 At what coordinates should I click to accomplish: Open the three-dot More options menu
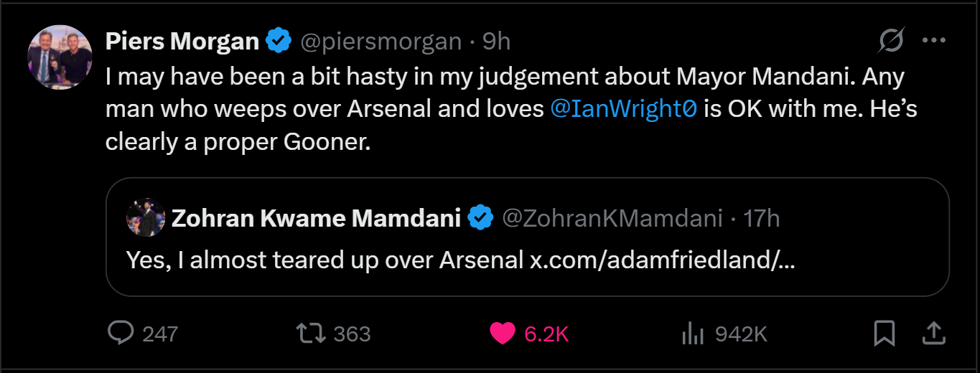933,41
